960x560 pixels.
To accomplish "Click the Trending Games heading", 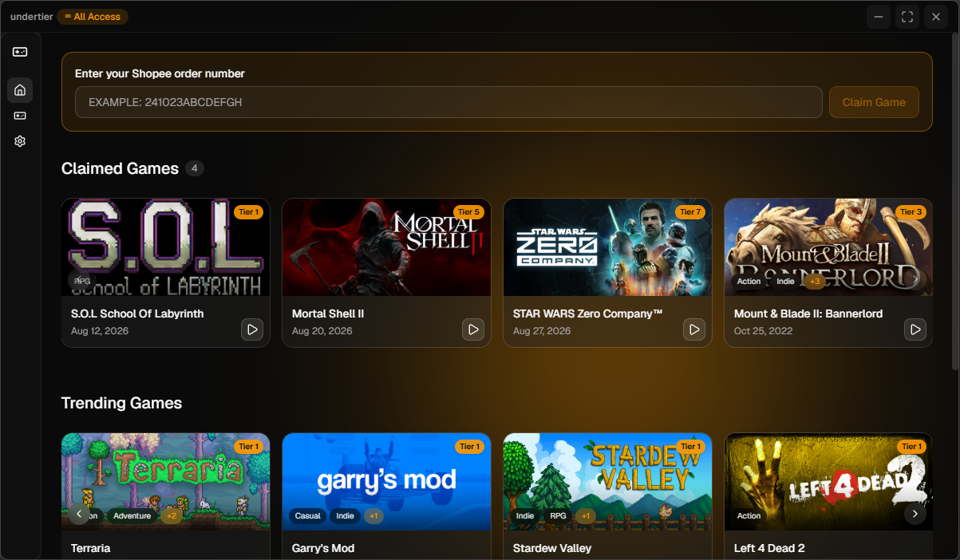I will point(122,403).
